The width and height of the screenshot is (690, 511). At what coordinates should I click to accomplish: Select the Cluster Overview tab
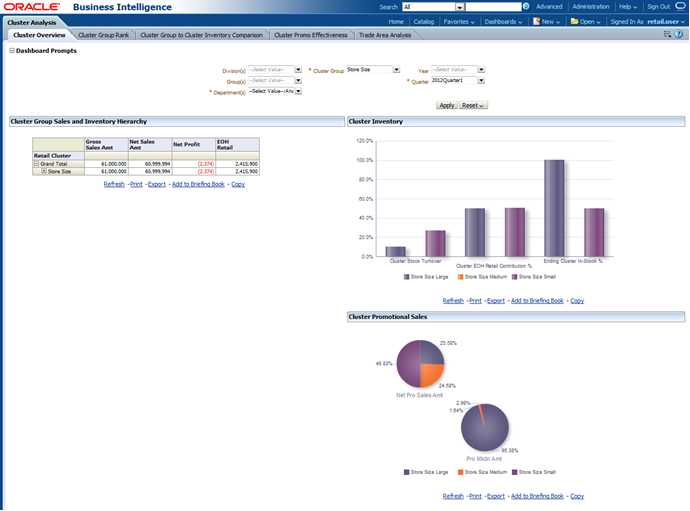click(x=39, y=35)
